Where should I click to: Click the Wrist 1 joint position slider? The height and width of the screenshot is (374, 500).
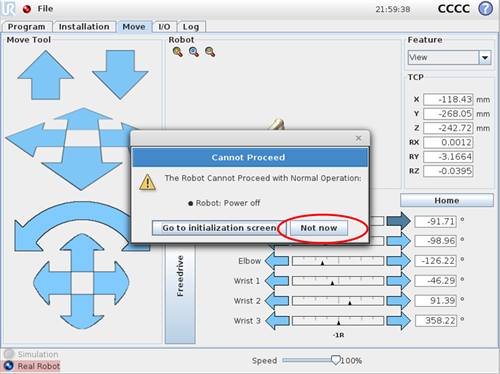pyautogui.click(x=338, y=281)
